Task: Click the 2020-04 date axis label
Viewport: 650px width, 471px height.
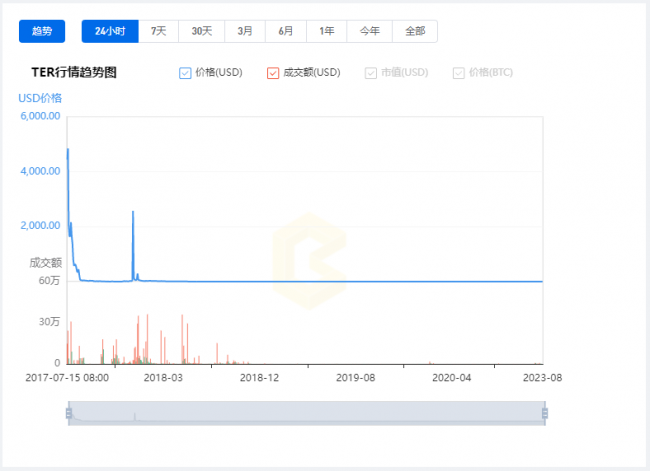Action: point(451,378)
